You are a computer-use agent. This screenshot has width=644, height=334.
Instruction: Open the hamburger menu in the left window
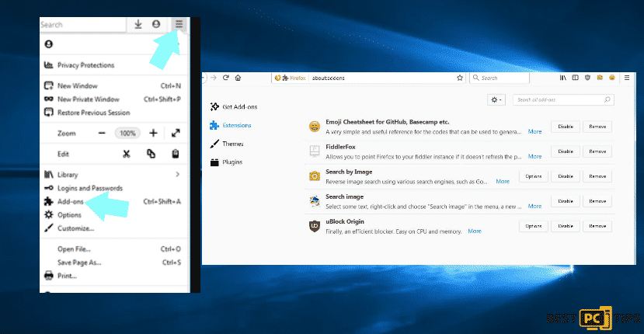179,24
